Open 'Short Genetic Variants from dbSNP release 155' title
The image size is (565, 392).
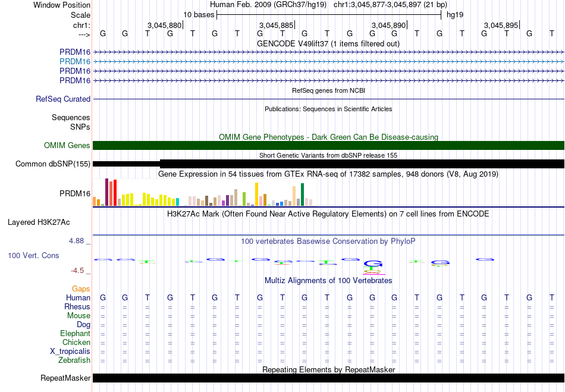click(x=328, y=155)
